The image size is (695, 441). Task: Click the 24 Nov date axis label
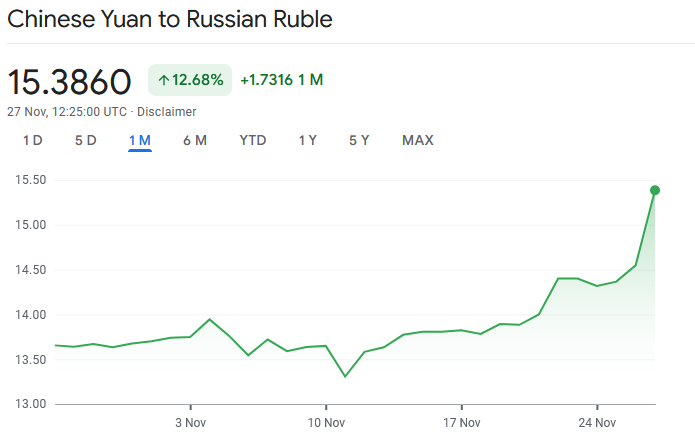click(597, 423)
